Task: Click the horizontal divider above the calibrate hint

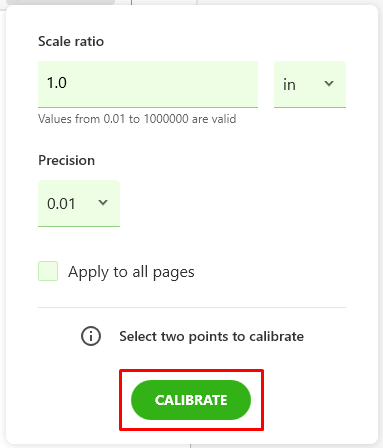Action: (192, 307)
